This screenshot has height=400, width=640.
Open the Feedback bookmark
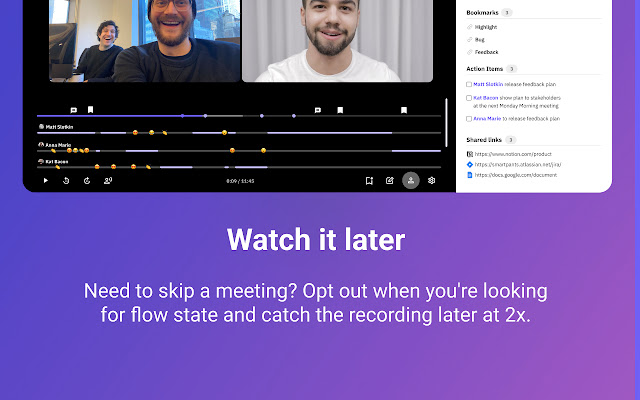coord(487,52)
